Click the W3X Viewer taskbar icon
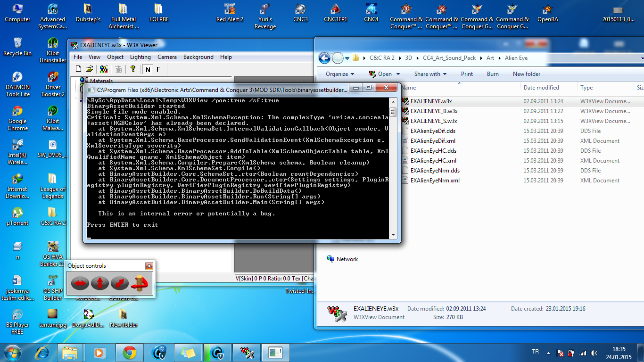 (x=247, y=352)
